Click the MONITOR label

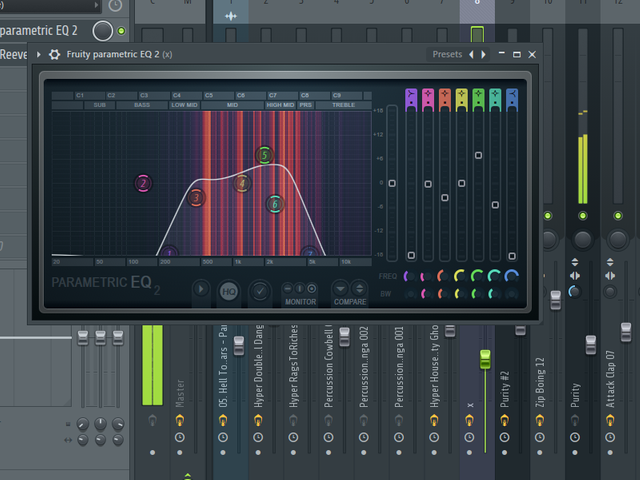click(300, 302)
